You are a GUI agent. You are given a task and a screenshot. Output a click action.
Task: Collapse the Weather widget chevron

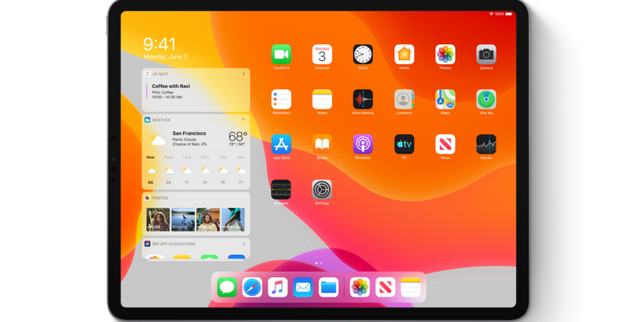point(243,119)
